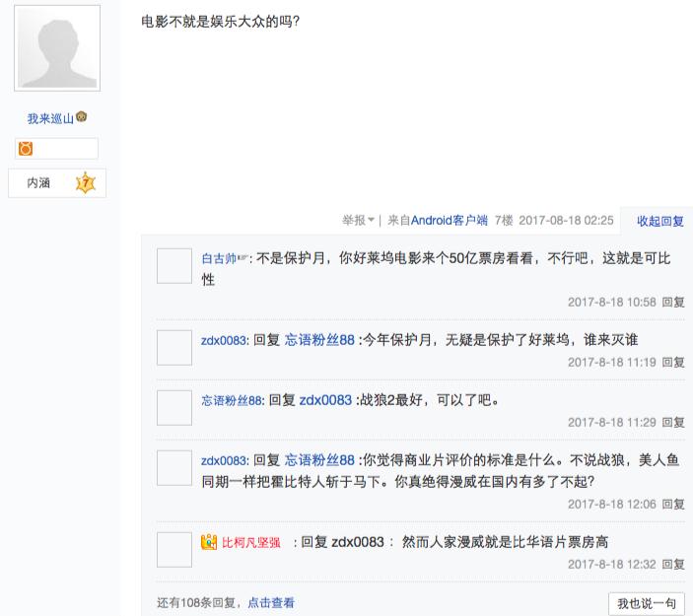Expand remaining 108 replies via 点击查看

pos(270,602)
